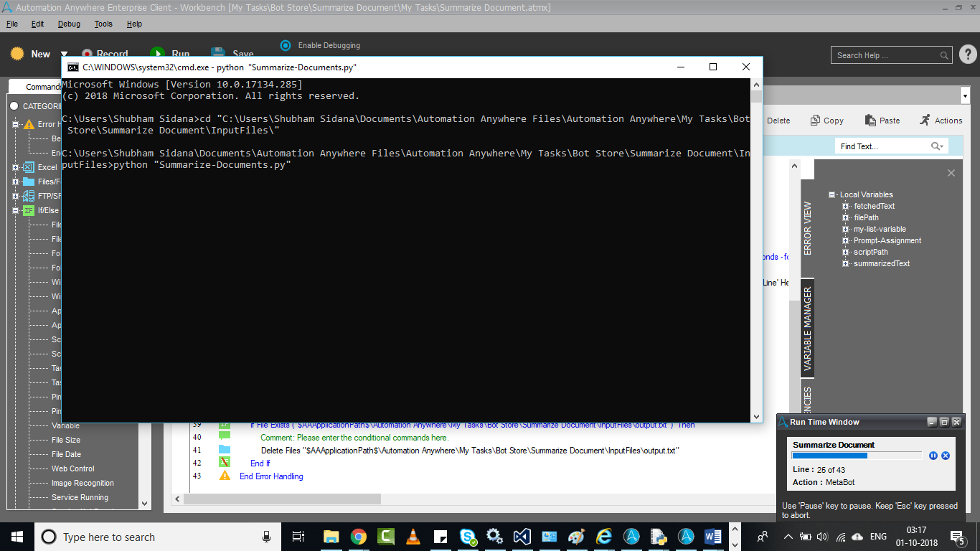
Task: Open the New button dropdown arrow
Action: (x=64, y=54)
